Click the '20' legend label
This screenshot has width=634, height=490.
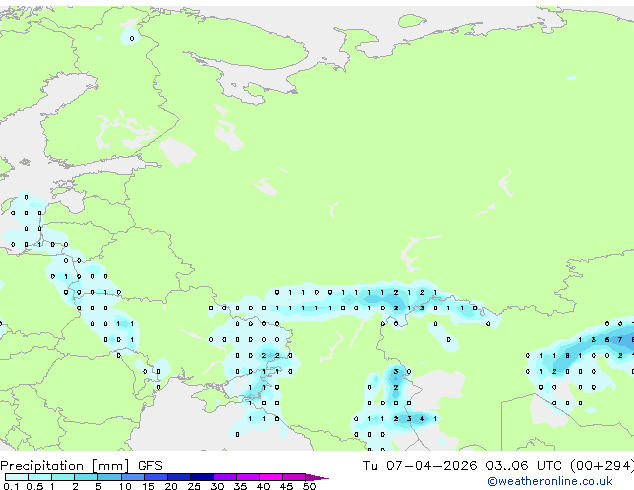tap(171, 486)
